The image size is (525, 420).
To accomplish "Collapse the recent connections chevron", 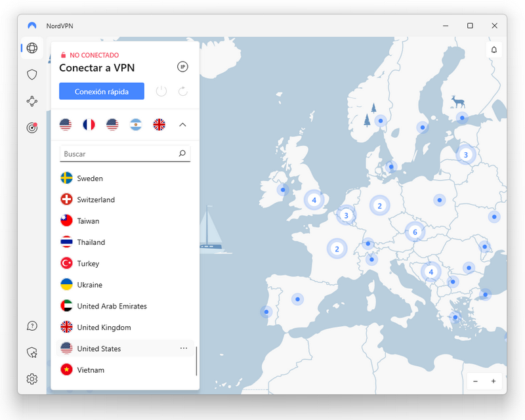I will pos(182,125).
